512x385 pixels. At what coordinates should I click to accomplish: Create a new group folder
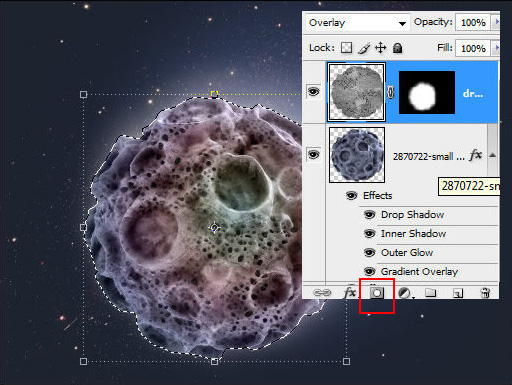[431, 293]
